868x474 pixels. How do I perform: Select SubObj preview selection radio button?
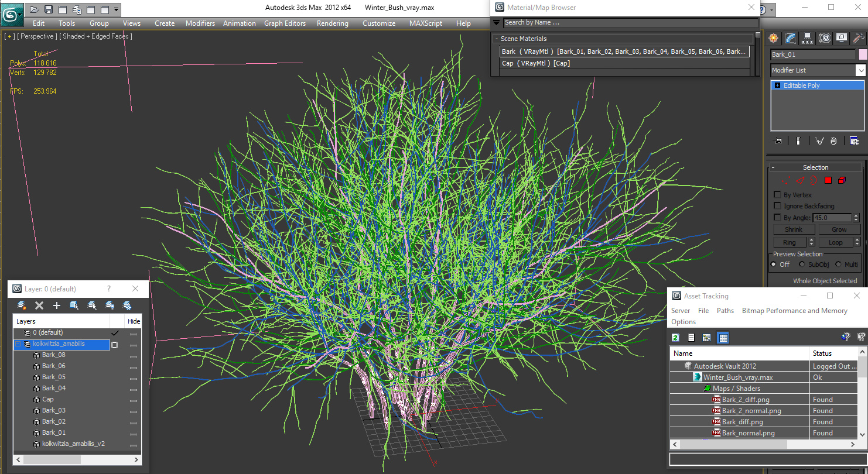tap(802, 265)
